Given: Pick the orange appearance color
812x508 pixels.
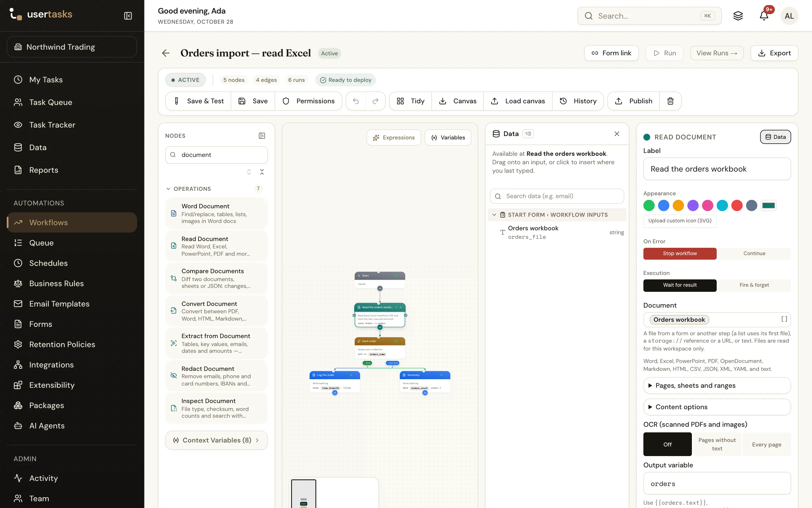Looking at the screenshot, I should tap(678, 205).
